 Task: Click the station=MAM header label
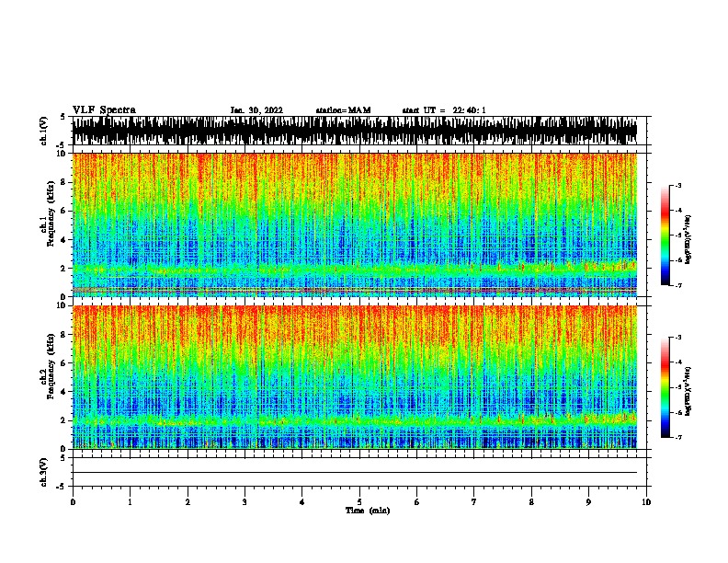343,110
